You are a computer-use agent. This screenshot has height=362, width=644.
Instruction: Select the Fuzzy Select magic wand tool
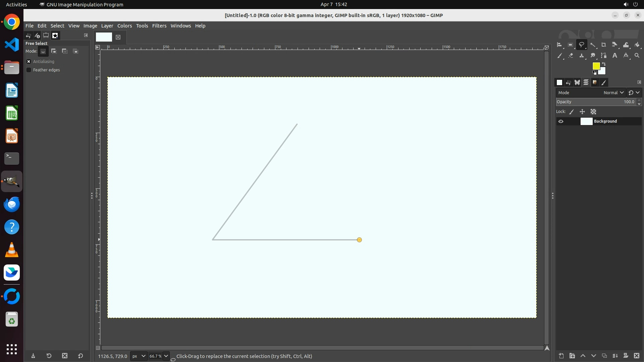point(593,45)
